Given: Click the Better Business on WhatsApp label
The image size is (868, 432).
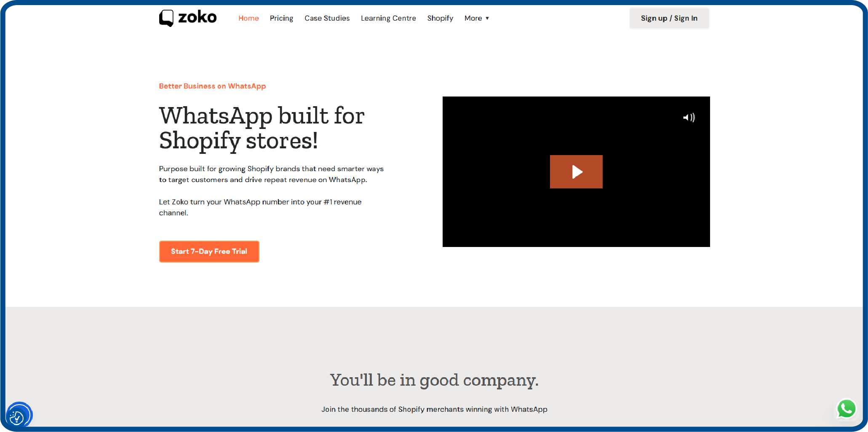Looking at the screenshot, I should coord(212,86).
